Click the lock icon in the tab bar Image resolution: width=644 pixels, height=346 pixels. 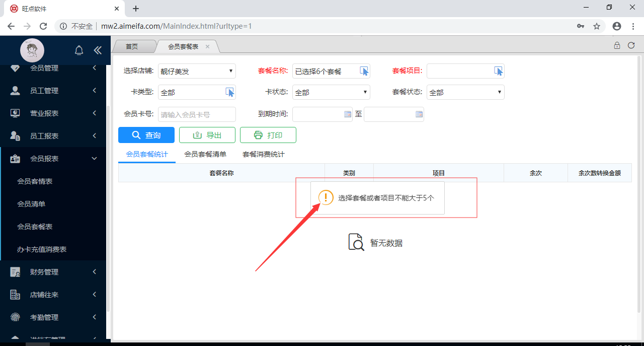click(x=617, y=45)
